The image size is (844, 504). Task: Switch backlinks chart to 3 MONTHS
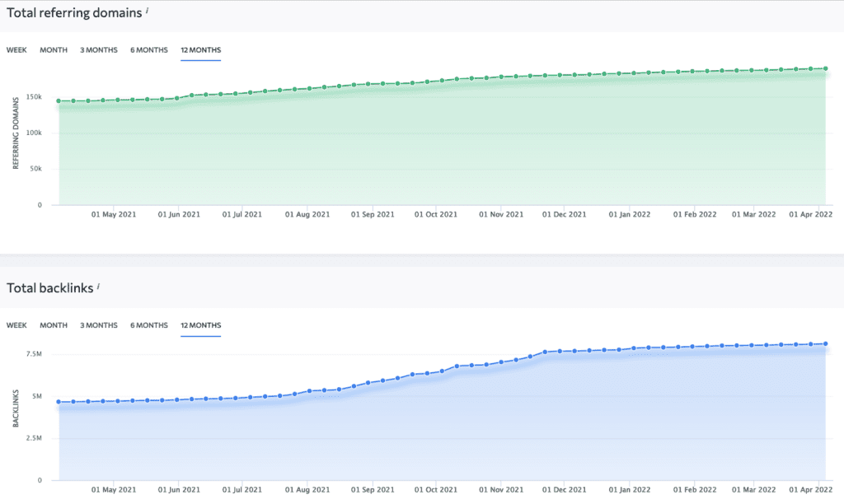point(98,325)
